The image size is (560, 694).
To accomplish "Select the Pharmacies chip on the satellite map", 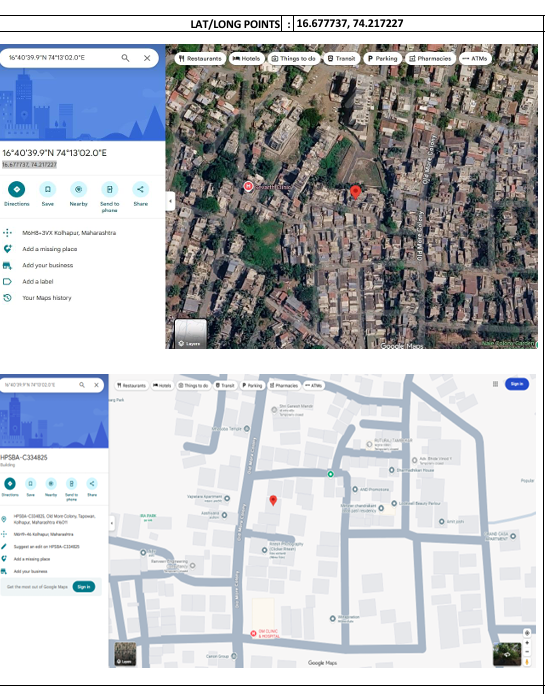I will tap(430, 58).
